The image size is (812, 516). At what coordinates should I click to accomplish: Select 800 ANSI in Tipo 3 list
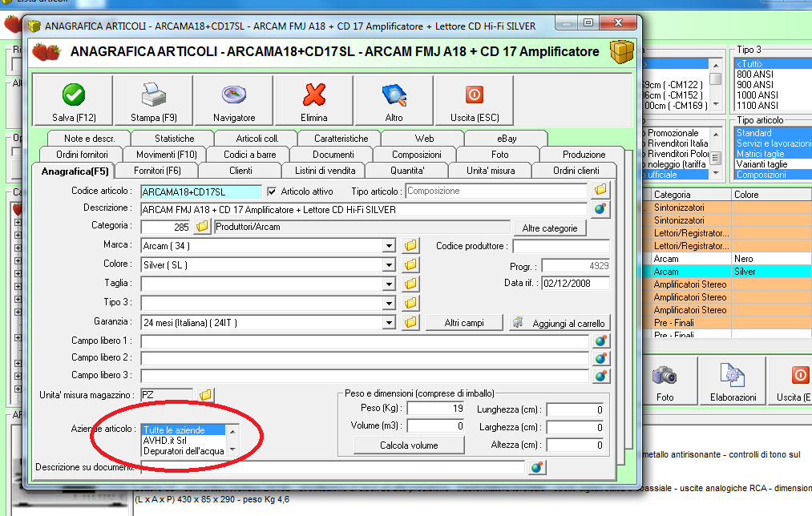[773, 75]
